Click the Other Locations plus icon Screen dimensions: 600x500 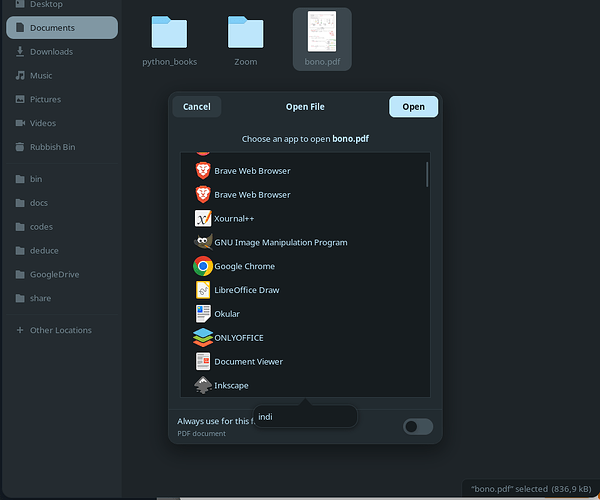[20, 330]
